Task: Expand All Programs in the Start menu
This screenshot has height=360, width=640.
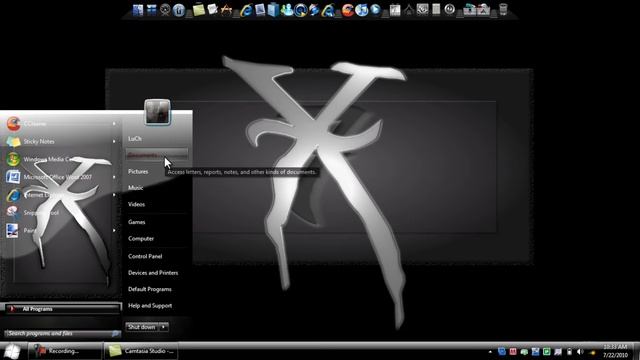Action: coord(62,309)
